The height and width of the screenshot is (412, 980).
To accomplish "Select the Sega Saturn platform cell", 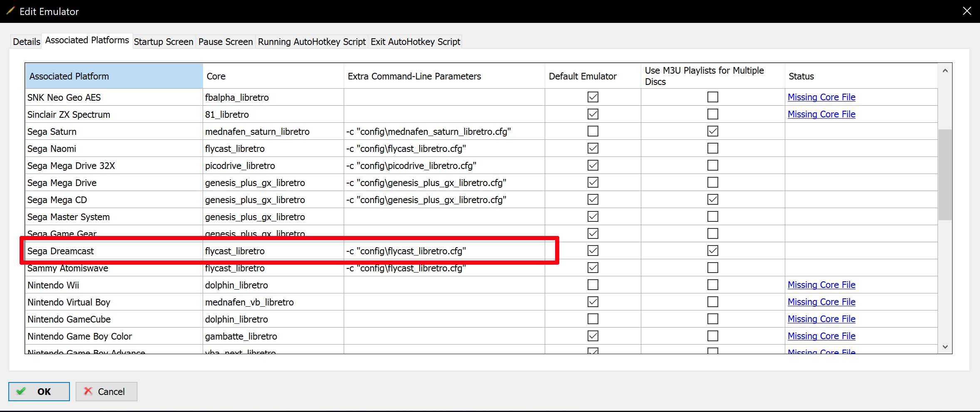I will pos(114,132).
